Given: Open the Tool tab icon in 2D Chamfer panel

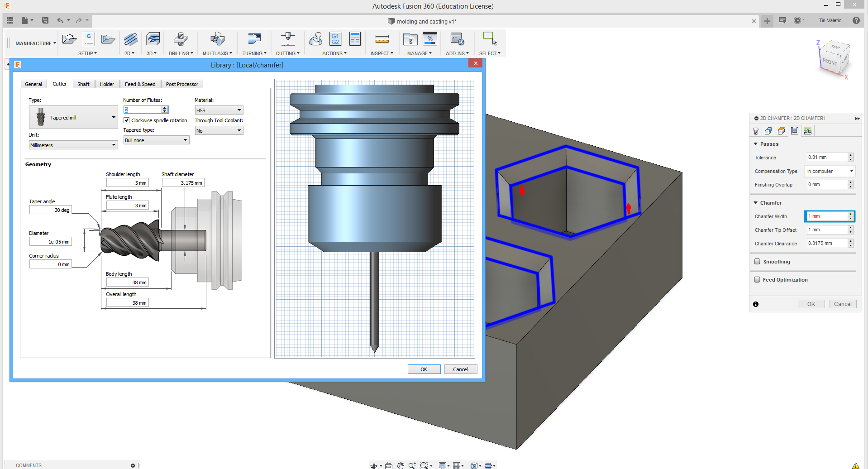Looking at the screenshot, I should coord(756,131).
